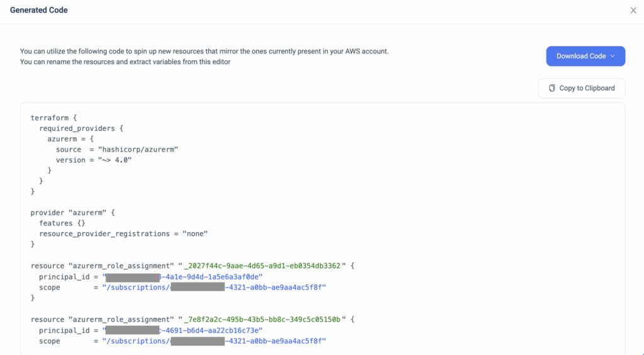The image size is (644, 355).
Task: Click the features {} line
Action: [62, 223]
